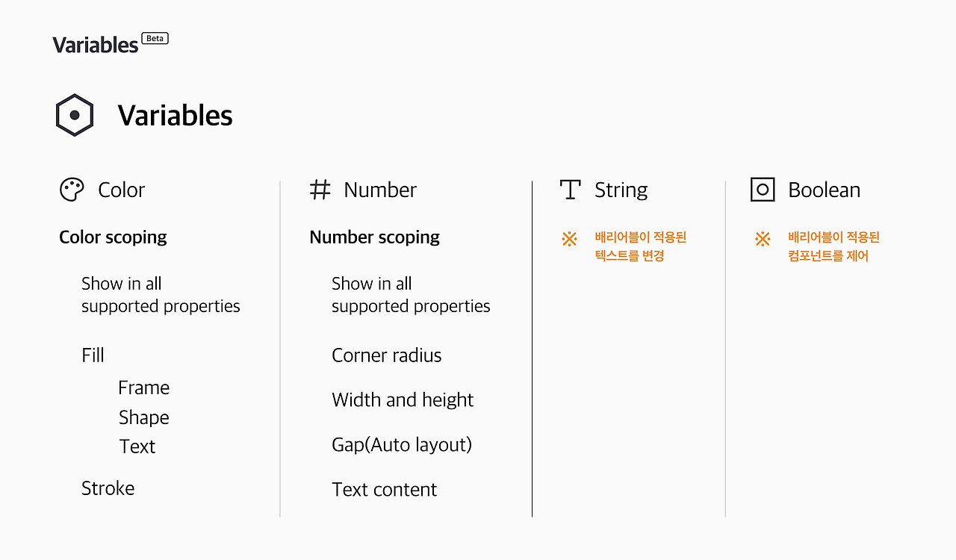This screenshot has height=560, width=956.
Task: Choose Fill under Color scoping
Action: [x=93, y=355]
